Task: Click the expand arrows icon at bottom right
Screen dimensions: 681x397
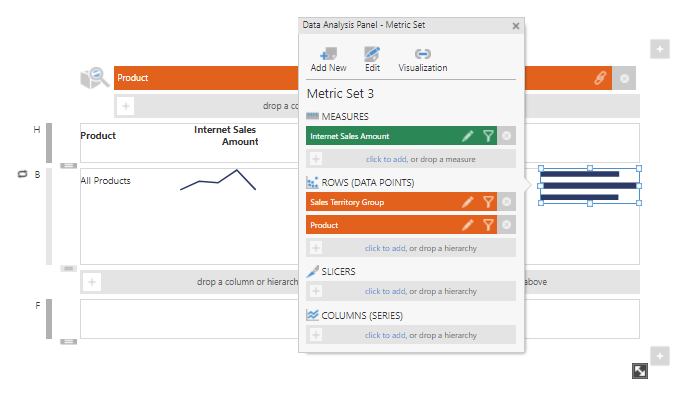Action: [640, 371]
